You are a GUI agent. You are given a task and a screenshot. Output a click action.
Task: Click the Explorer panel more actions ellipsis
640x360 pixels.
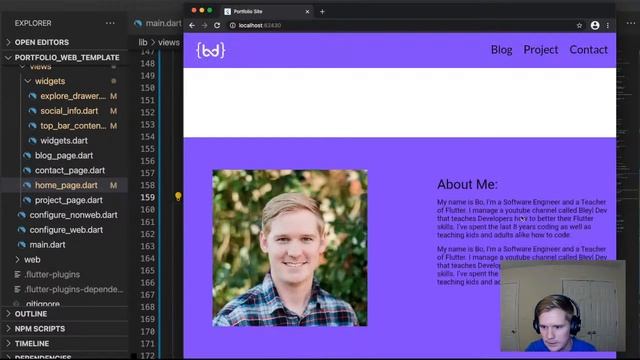pyautogui.click(x=110, y=23)
